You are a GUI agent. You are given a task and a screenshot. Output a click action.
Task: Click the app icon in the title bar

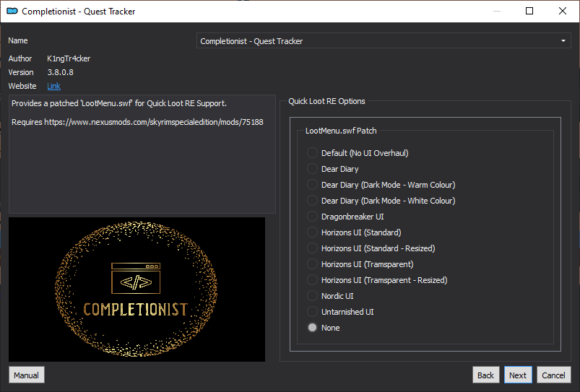pyautogui.click(x=12, y=11)
